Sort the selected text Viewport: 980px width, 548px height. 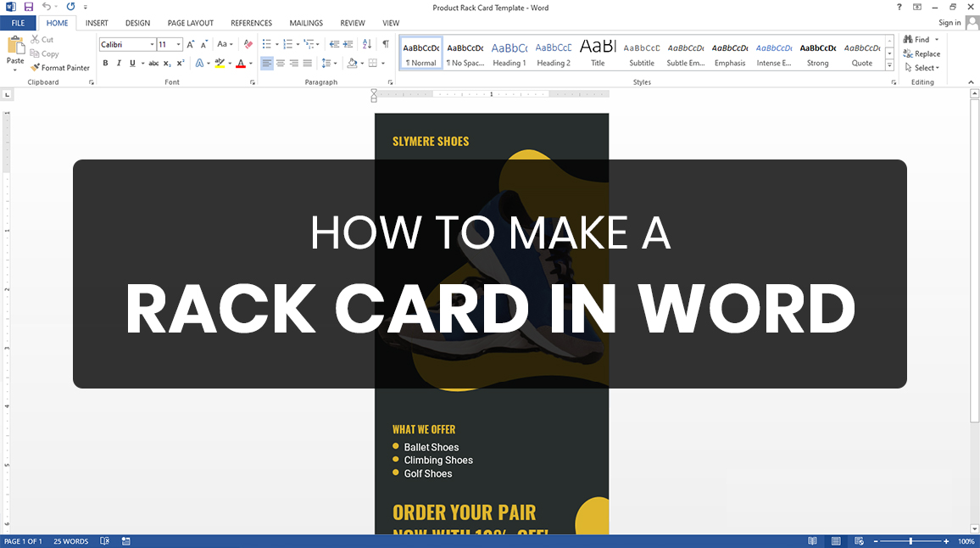(366, 44)
